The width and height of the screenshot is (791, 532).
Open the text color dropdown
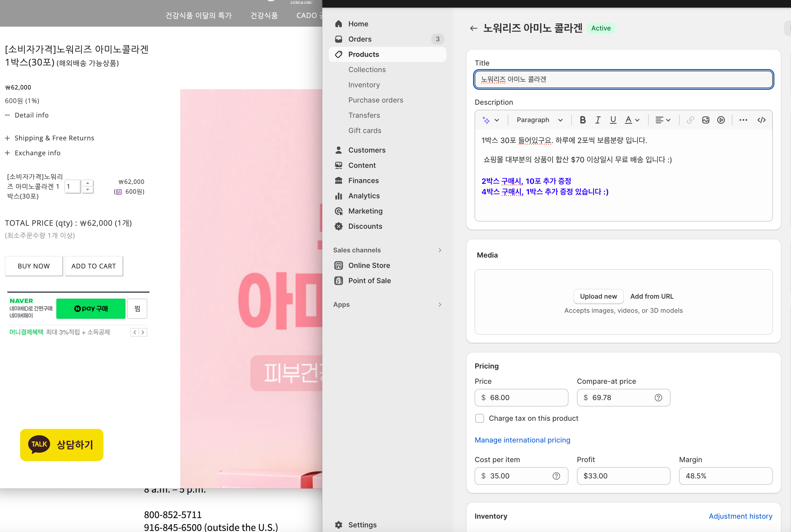pyautogui.click(x=632, y=120)
